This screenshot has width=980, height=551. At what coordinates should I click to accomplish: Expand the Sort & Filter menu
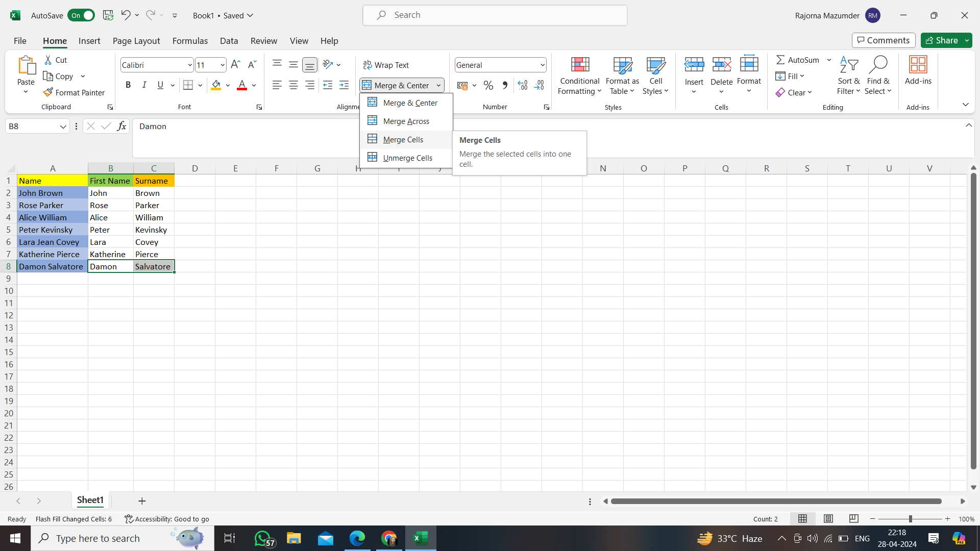pyautogui.click(x=848, y=76)
